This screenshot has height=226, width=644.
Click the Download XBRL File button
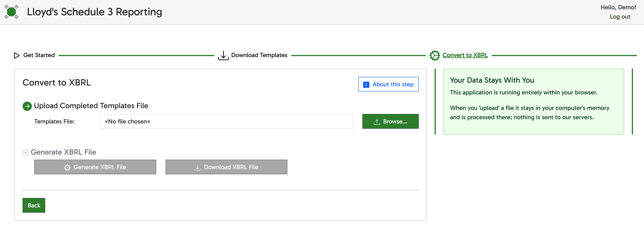226,167
